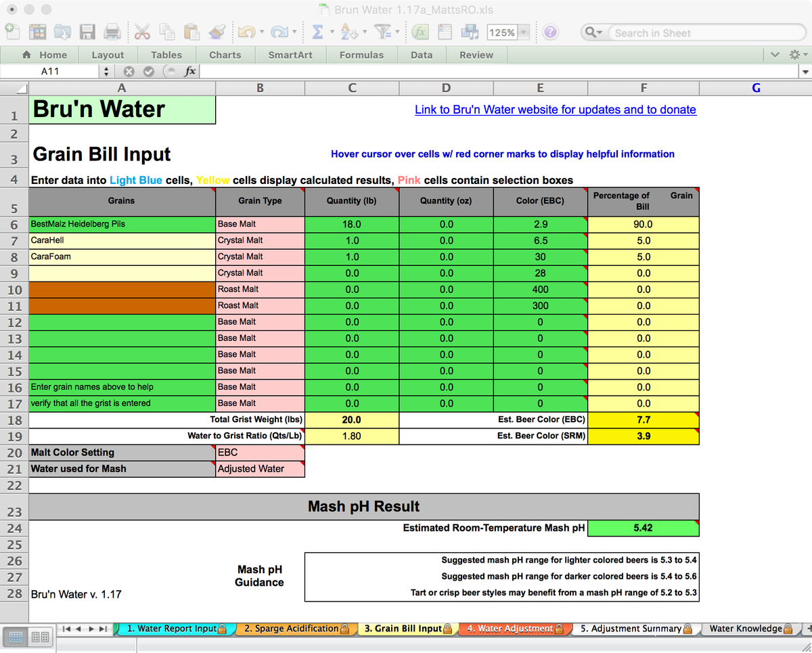Open Excel Help

point(551,32)
